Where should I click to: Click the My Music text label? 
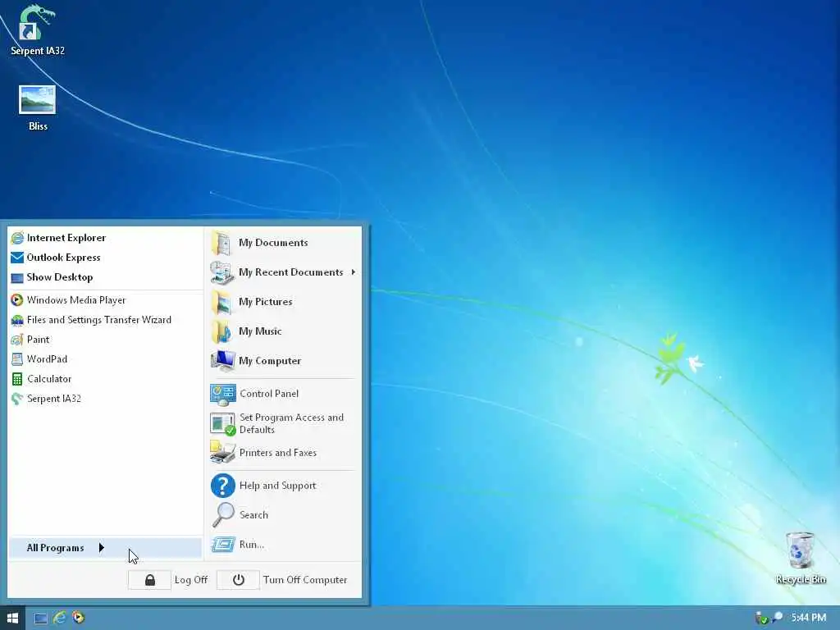(260, 331)
